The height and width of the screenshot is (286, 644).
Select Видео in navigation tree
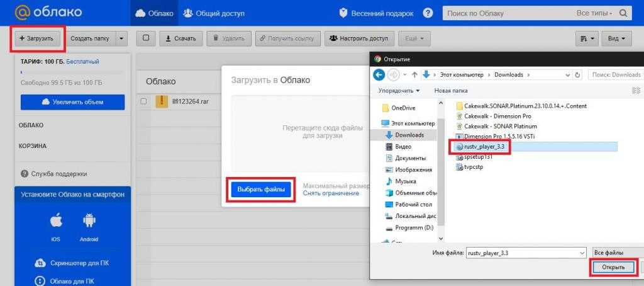click(399, 147)
